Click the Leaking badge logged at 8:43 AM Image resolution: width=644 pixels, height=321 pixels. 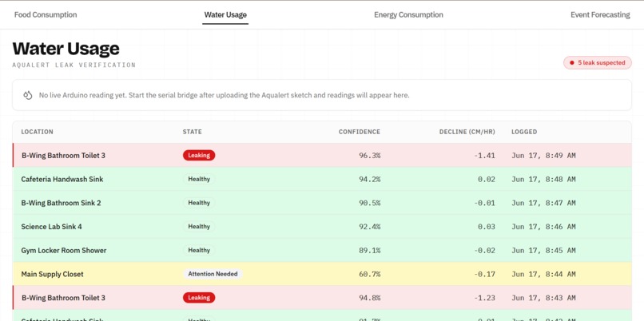[199, 298]
